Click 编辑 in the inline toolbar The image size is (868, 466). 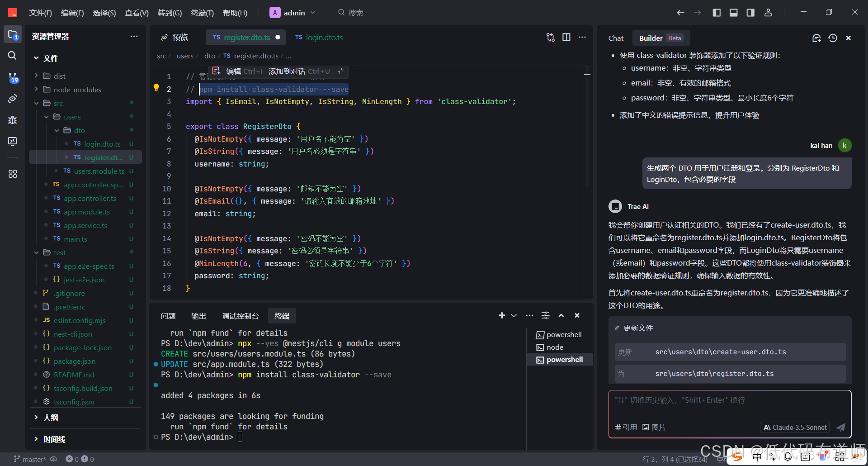[x=237, y=71]
